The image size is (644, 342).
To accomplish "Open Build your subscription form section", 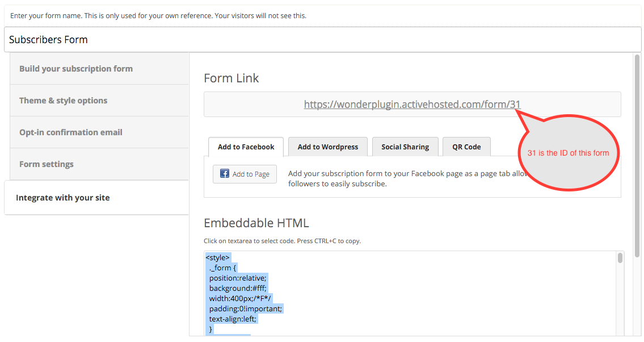I will pyautogui.click(x=76, y=69).
